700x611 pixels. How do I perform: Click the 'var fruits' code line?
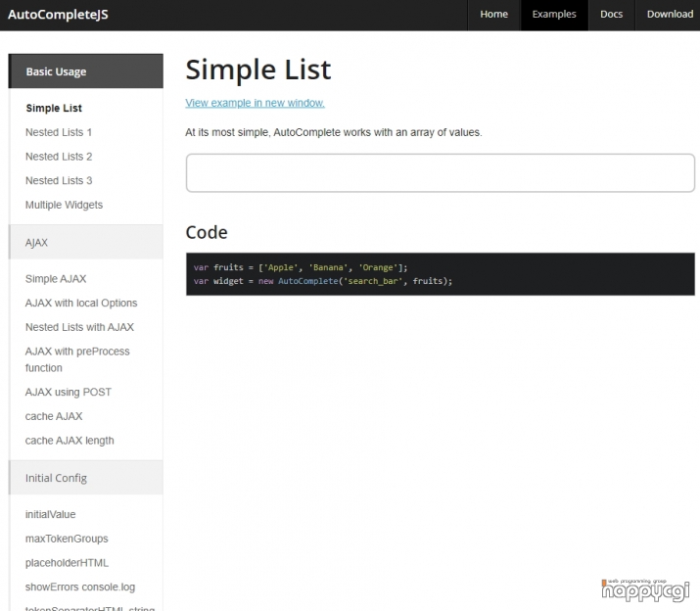301,267
